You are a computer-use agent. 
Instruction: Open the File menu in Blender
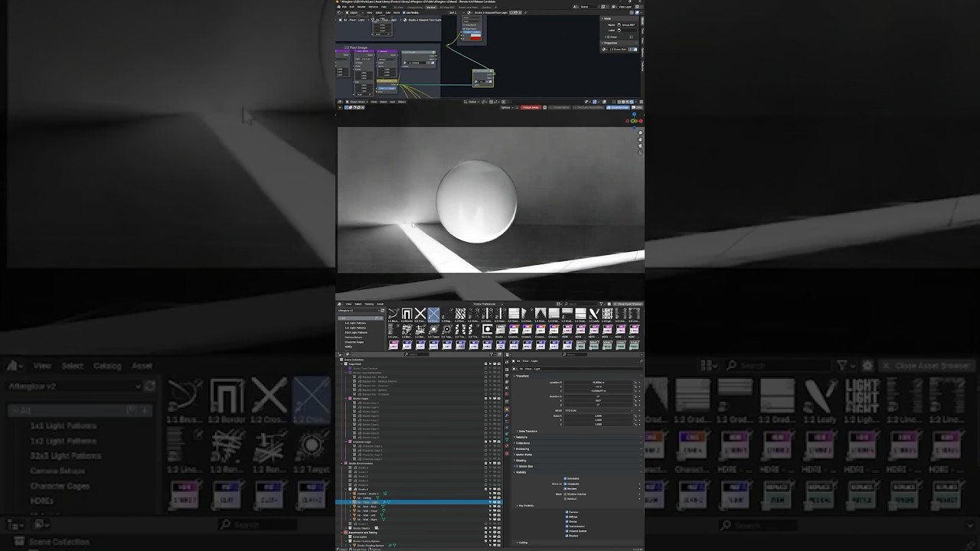point(345,7)
